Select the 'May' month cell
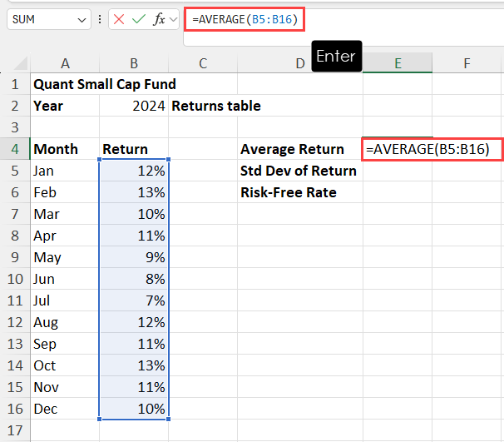The height and width of the screenshot is (442, 504). click(65, 257)
